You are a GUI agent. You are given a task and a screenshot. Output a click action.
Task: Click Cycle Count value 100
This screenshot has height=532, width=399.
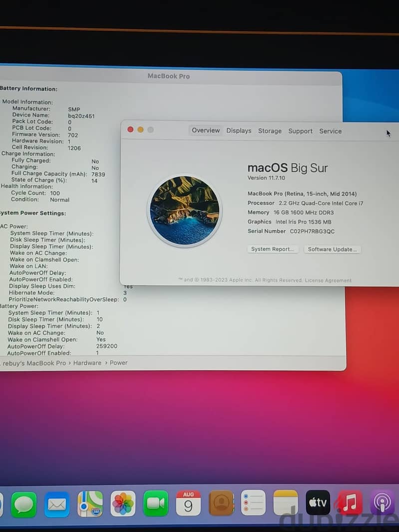click(55, 193)
